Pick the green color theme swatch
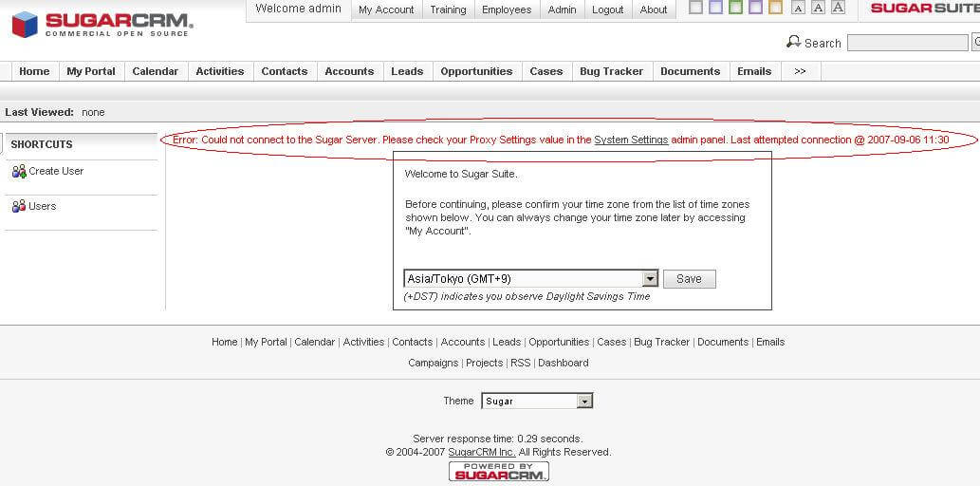The image size is (980, 486). click(x=735, y=9)
